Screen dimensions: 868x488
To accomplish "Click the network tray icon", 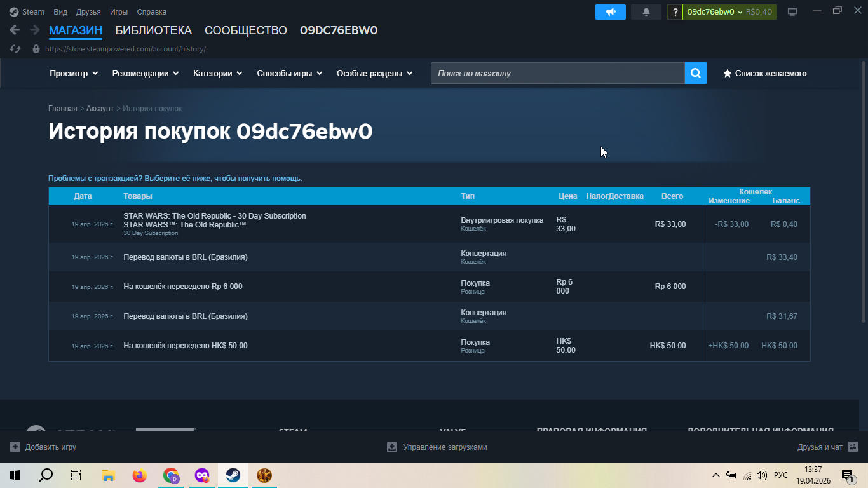I will [x=747, y=475].
